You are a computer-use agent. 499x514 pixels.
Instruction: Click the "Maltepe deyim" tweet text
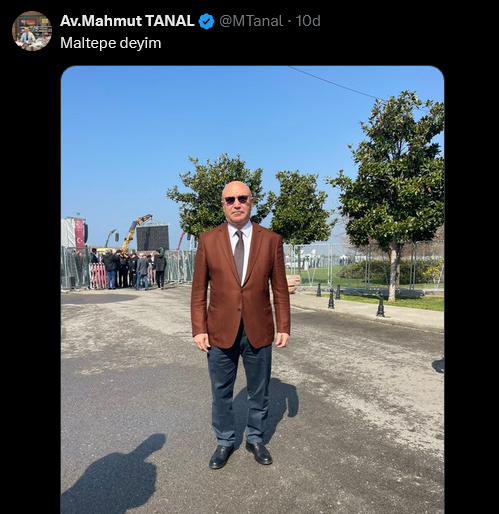[111, 43]
